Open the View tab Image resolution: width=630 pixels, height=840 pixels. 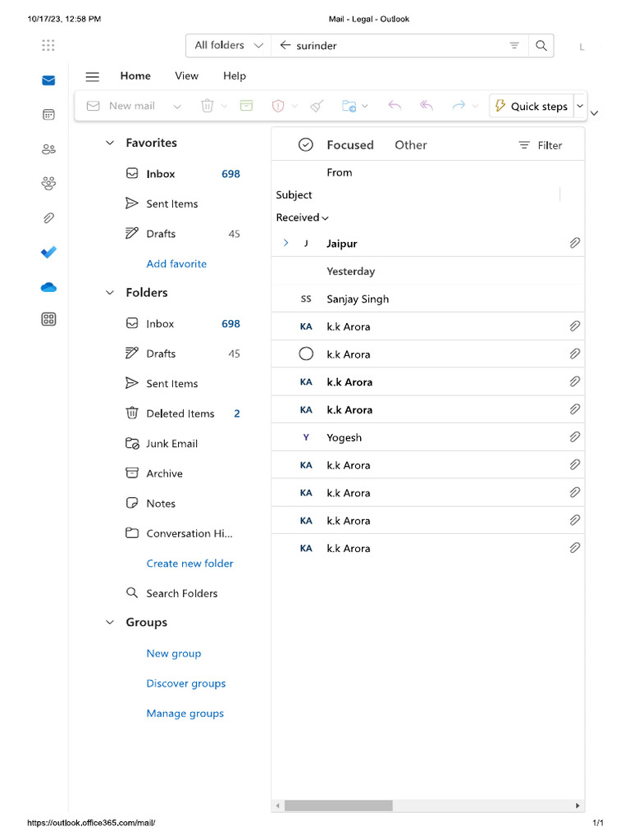tap(186, 76)
